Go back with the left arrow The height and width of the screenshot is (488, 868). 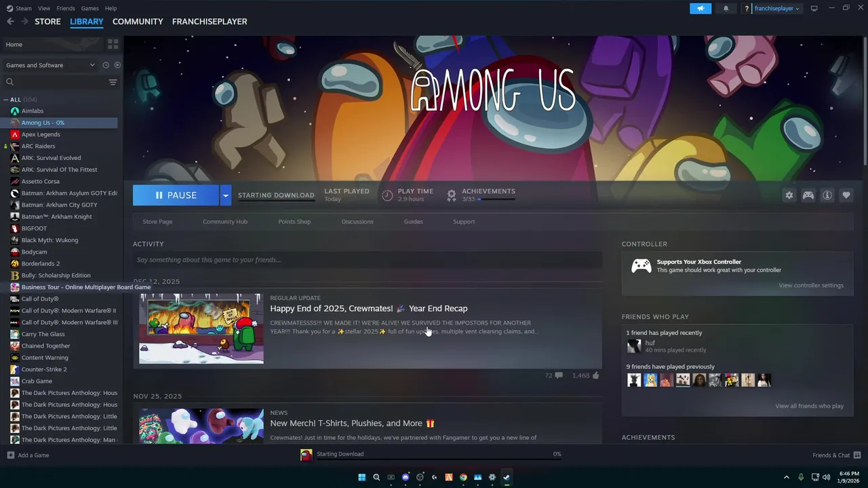(x=10, y=22)
